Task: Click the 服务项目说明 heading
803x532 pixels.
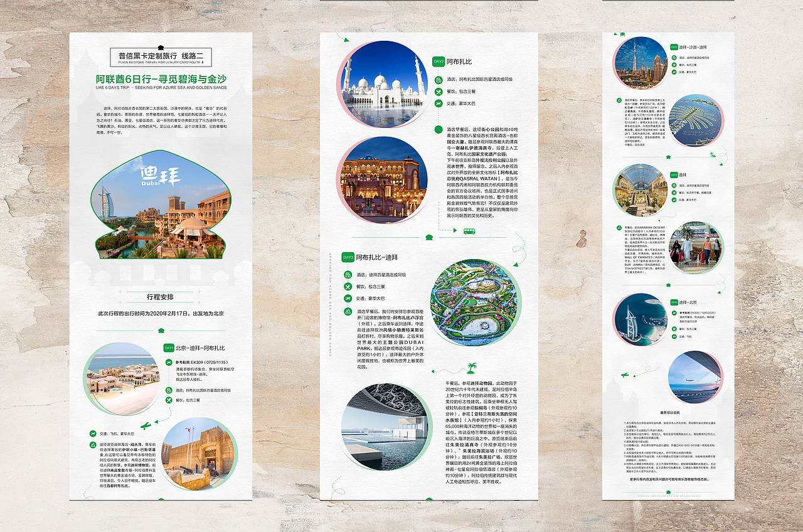Action: pyautogui.click(x=669, y=413)
